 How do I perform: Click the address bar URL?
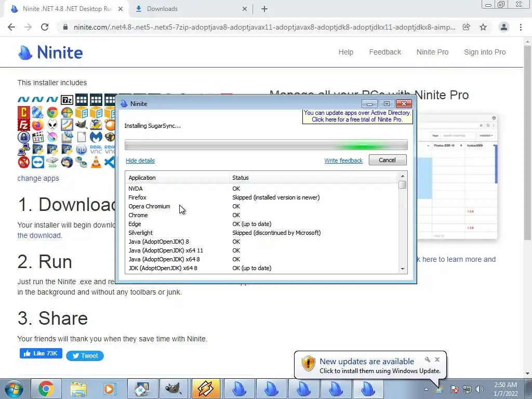pos(264,27)
